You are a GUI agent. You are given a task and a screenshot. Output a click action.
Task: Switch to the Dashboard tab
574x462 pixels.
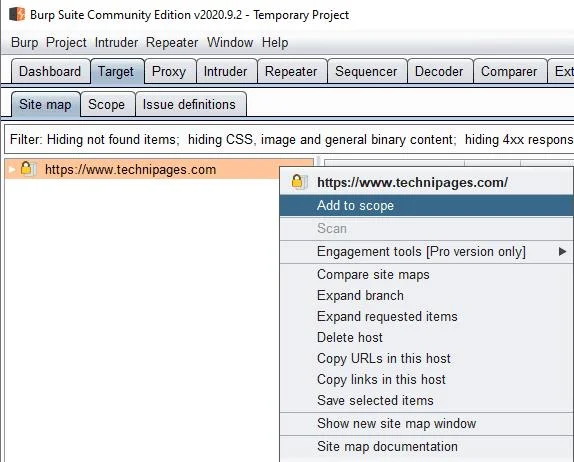[x=50, y=71]
